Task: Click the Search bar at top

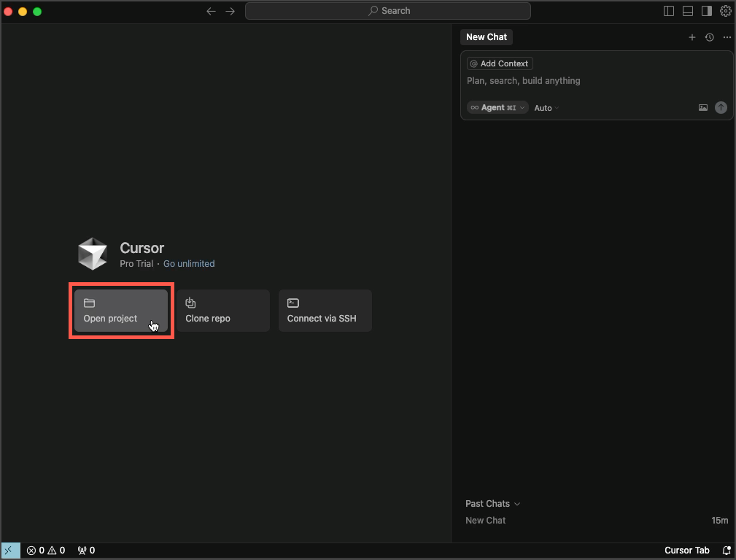Action: [x=388, y=11]
